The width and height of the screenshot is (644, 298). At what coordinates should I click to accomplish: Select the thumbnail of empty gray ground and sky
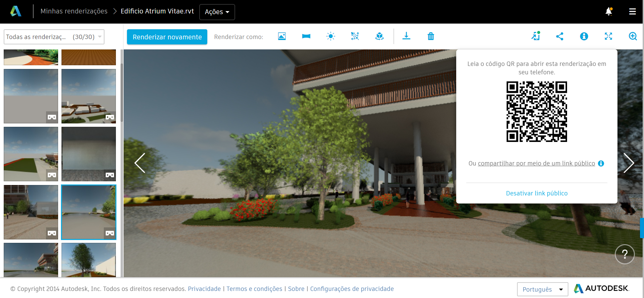[x=31, y=96]
